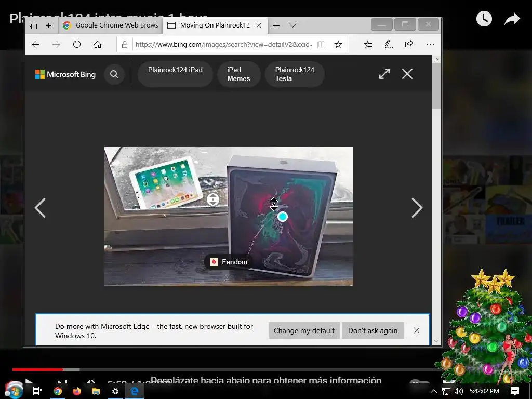Show hidden system tray icons
This screenshot has width=532, height=399.
click(434, 391)
